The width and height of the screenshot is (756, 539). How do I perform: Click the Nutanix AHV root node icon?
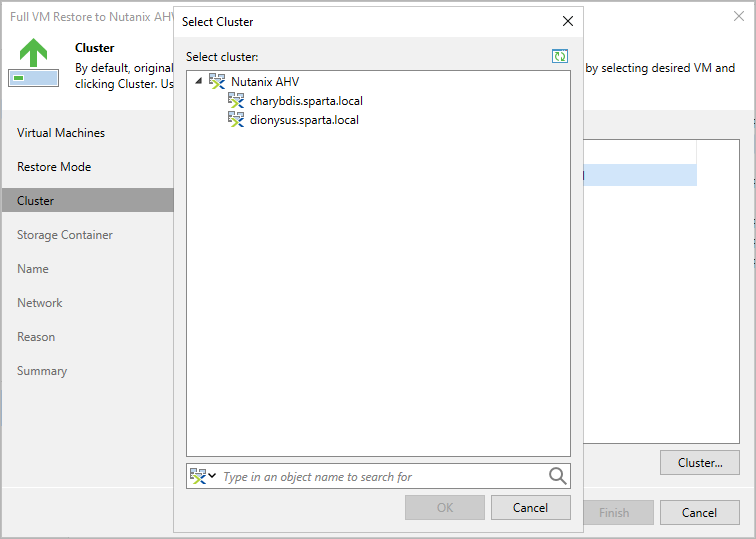coord(217,81)
